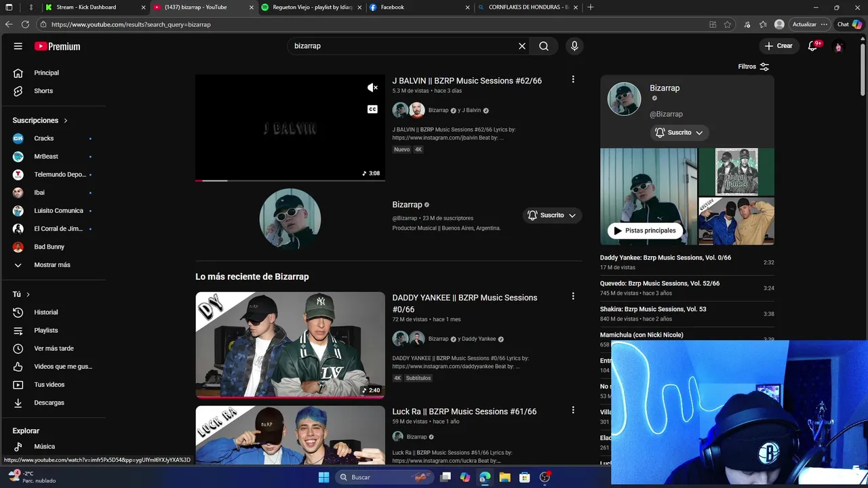Viewport: 868px width, 488px height.
Task: Open options menu for DADDY YANKEE video
Action: coord(573,296)
